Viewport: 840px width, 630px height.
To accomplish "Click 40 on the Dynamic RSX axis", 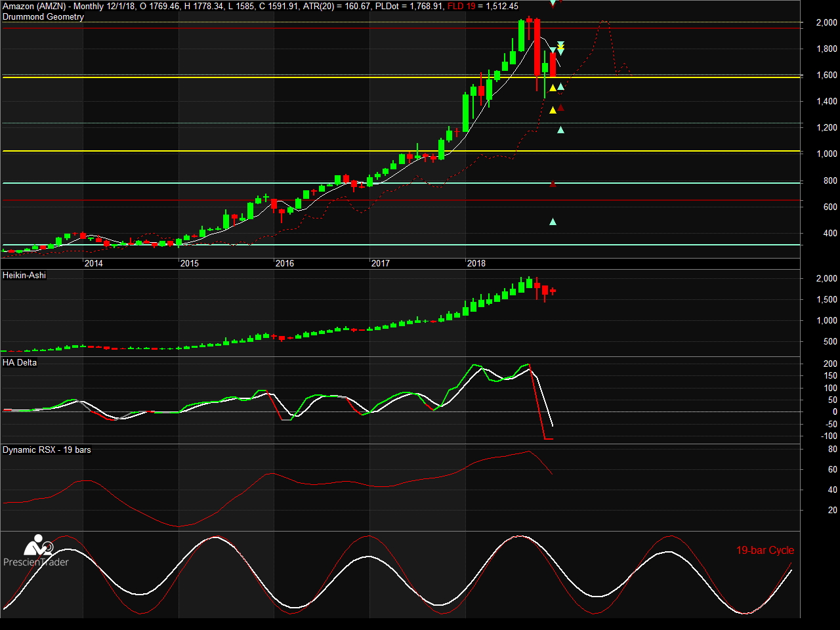I will 833,490.
